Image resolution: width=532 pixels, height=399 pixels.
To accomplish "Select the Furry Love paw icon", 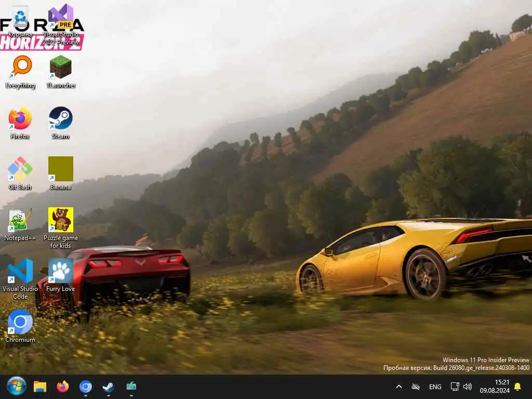I will pyautogui.click(x=61, y=275).
